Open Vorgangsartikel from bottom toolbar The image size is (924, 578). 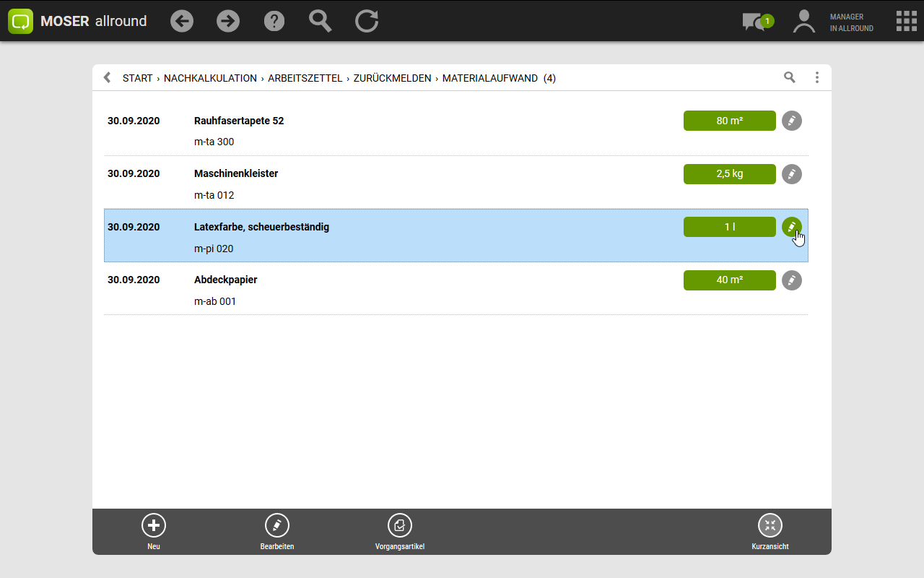click(400, 532)
